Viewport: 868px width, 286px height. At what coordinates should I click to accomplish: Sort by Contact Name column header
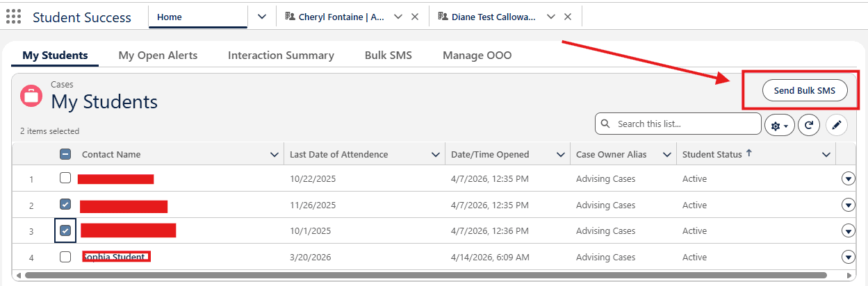pos(111,154)
